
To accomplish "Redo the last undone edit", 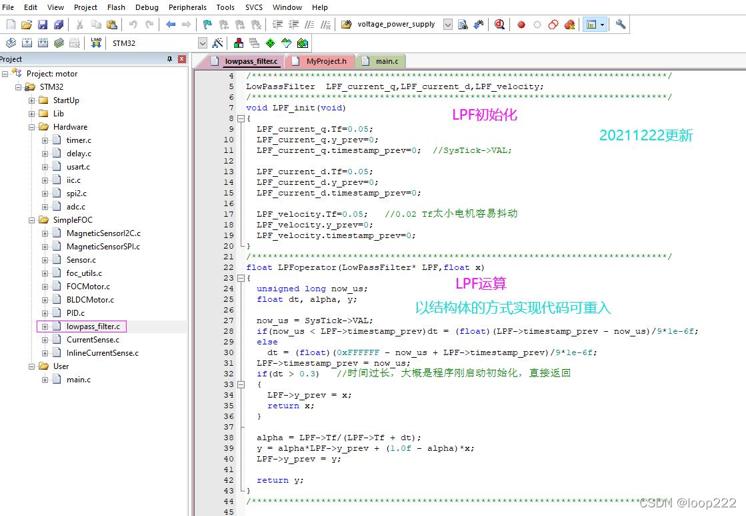I will coord(149,25).
